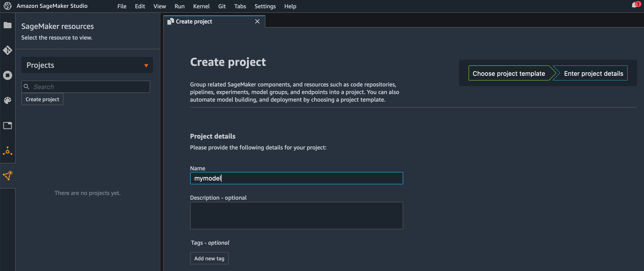Screen dimensions: 644x271
Task: Click the notification bell icon
Action: pos(634,5)
